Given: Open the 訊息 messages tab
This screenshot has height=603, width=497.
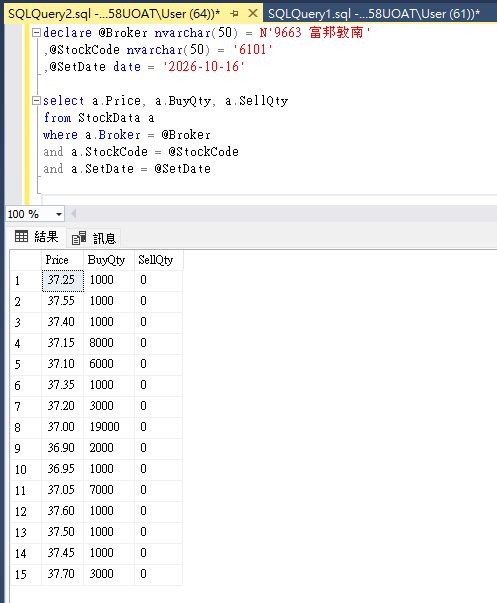Looking at the screenshot, I should click(94, 238).
